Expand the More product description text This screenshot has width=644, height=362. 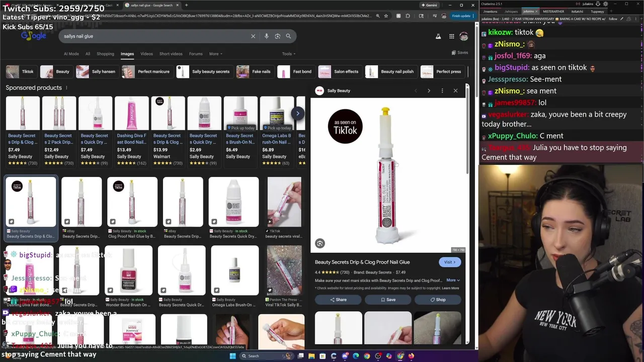[453, 281]
